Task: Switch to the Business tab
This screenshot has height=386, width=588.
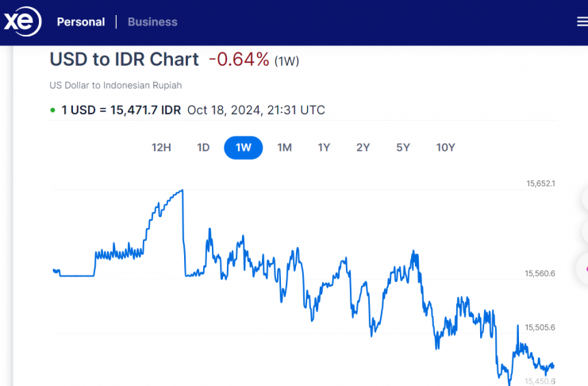Action: [152, 22]
